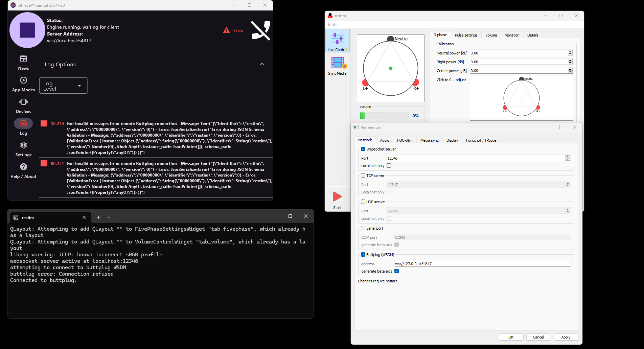The image size is (644, 349).
Task: Select Sync Media tool in restim
Action: pyautogui.click(x=338, y=66)
